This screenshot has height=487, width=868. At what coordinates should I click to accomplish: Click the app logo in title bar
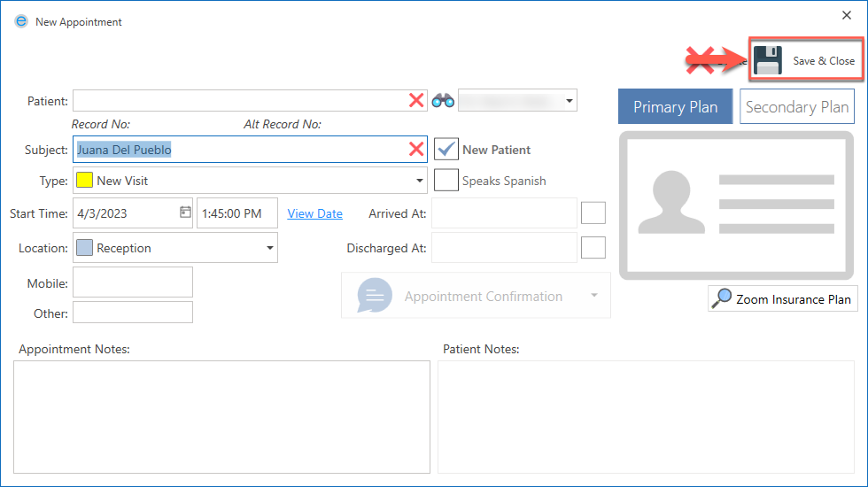point(21,21)
